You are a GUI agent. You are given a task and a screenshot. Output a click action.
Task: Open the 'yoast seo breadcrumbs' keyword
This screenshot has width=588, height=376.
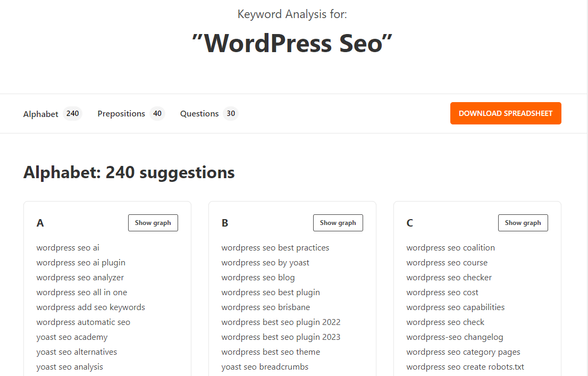pyautogui.click(x=265, y=366)
